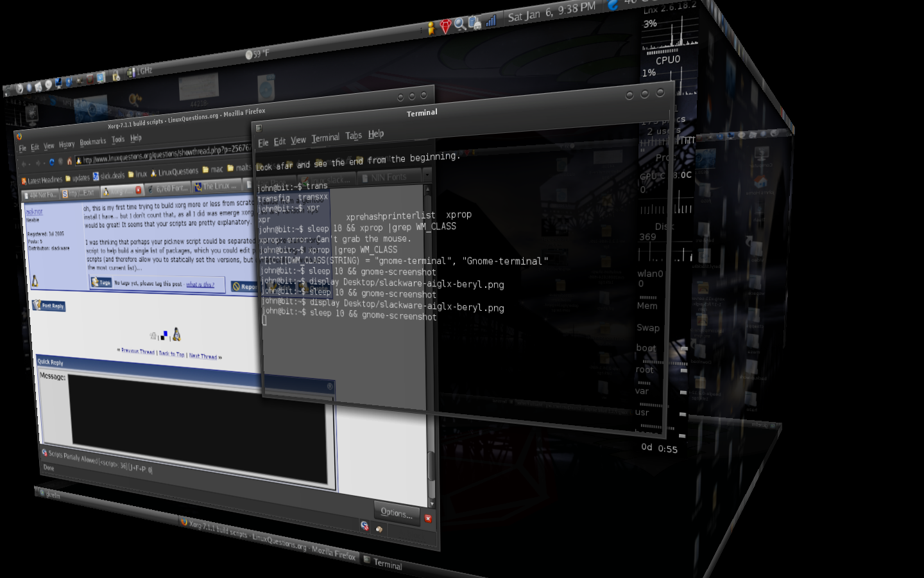Switch to the 404 Not Found tab

(x=40, y=195)
